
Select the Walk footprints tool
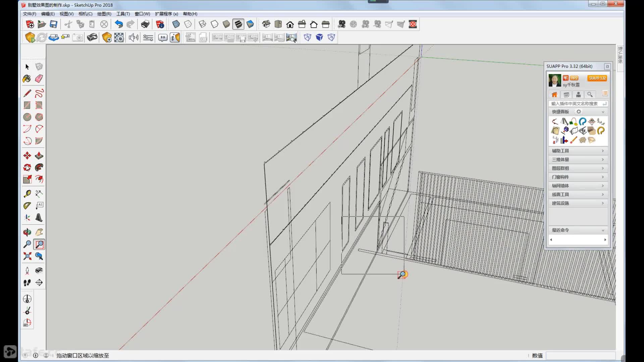point(27,283)
